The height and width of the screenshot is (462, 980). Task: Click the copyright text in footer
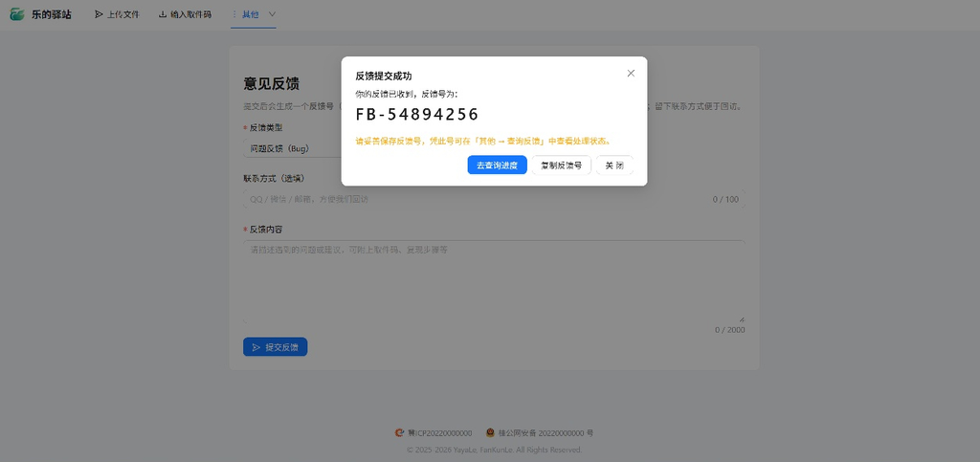click(x=495, y=450)
